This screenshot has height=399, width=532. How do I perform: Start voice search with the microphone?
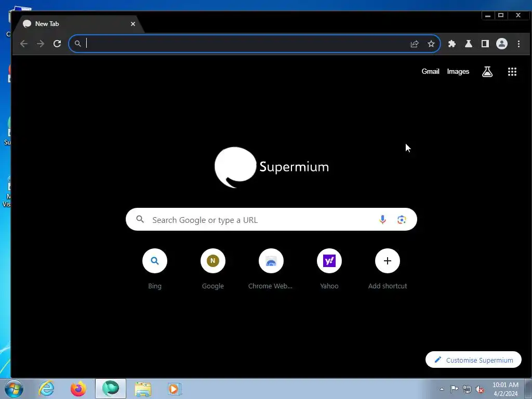tap(382, 220)
